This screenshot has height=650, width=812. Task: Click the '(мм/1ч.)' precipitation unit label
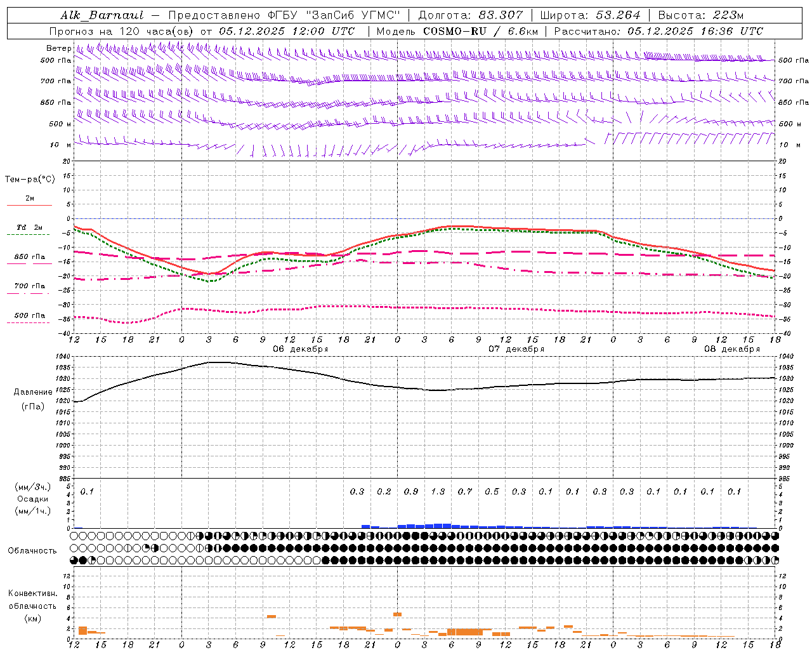pos(33,511)
